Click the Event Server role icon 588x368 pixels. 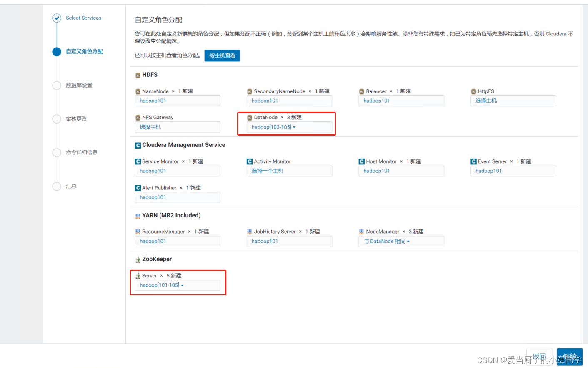click(474, 161)
